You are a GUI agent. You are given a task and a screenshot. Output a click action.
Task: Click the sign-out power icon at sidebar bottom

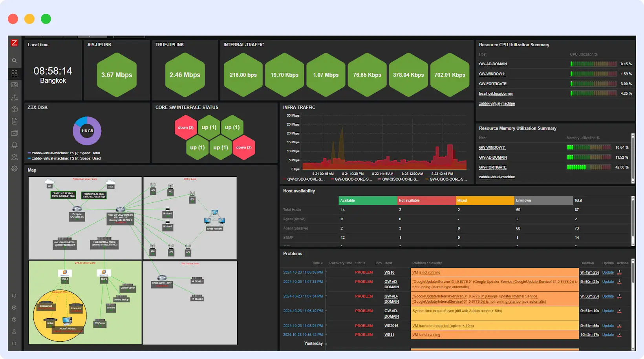pos(15,344)
